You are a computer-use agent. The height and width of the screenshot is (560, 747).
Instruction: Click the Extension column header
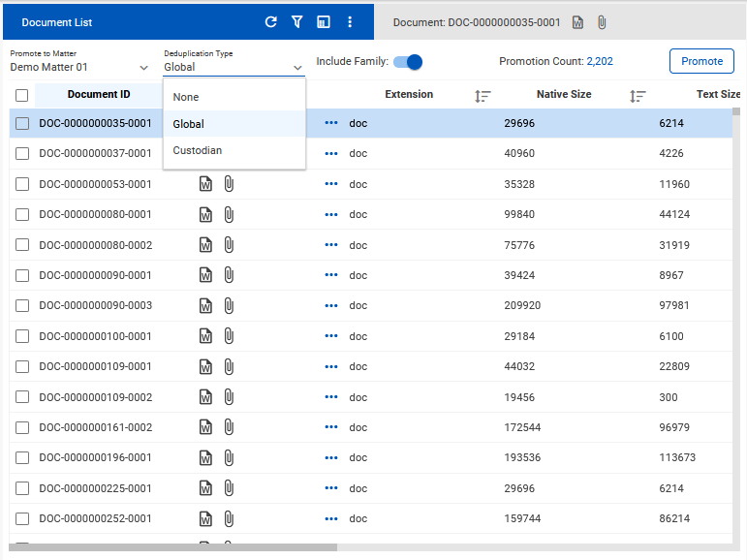point(409,94)
